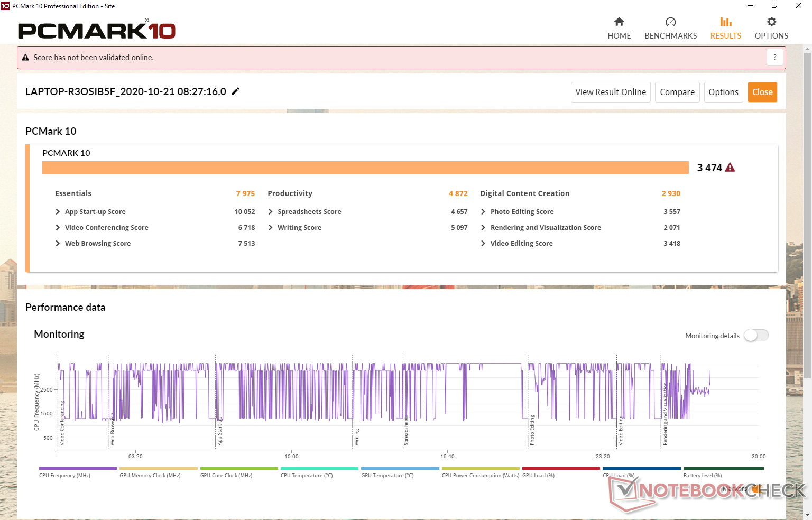This screenshot has height=520, width=812.
Task: Select CPU Power Consumption legend bar
Action: coord(481,468)
